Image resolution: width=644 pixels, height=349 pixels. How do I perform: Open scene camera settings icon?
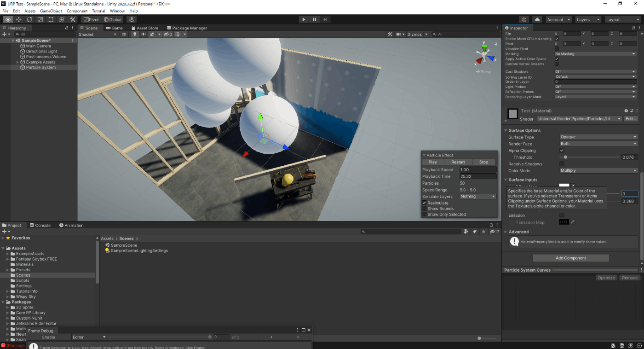(398, 35)
